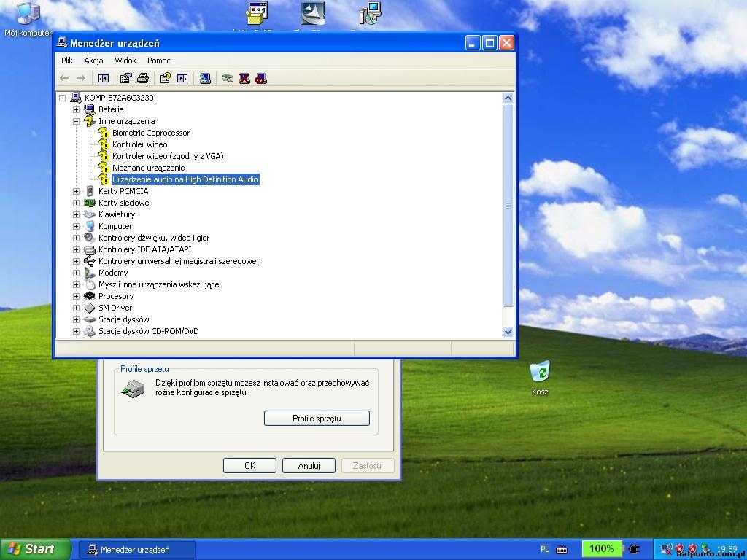Screen dimensions: 747x560
Task: Select the Komputer category row
Action: click(115, 226)
